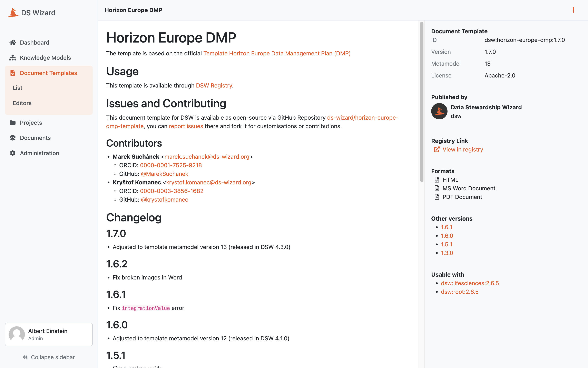Open Albert Einstein profile card
Viewport: 588px width, 368px height.
[x=49, y=334]
